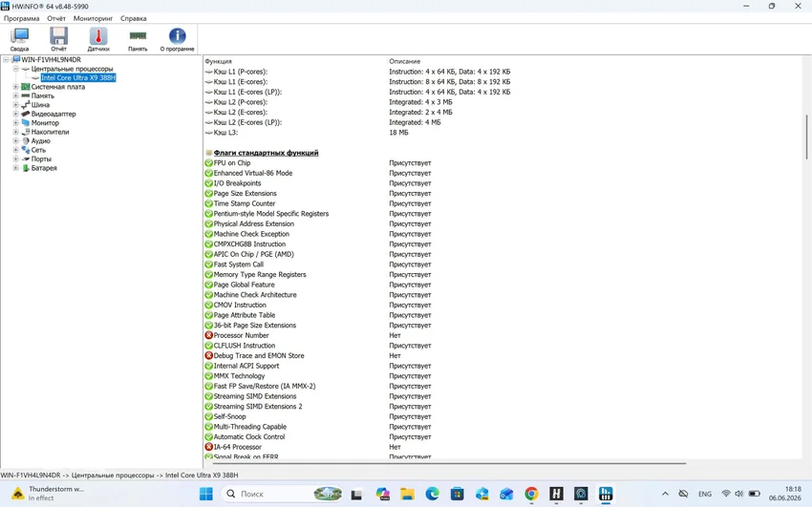Open the volume tray icon
Image resolution: width=812 pixels, height=507 pixels.
(x=739, y=494)
